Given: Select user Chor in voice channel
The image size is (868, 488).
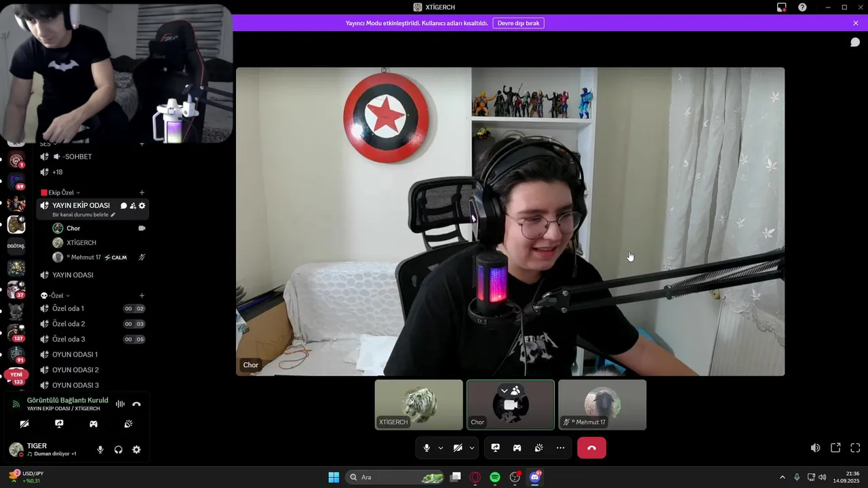Looking at the screenshot, I should (99, 228).
